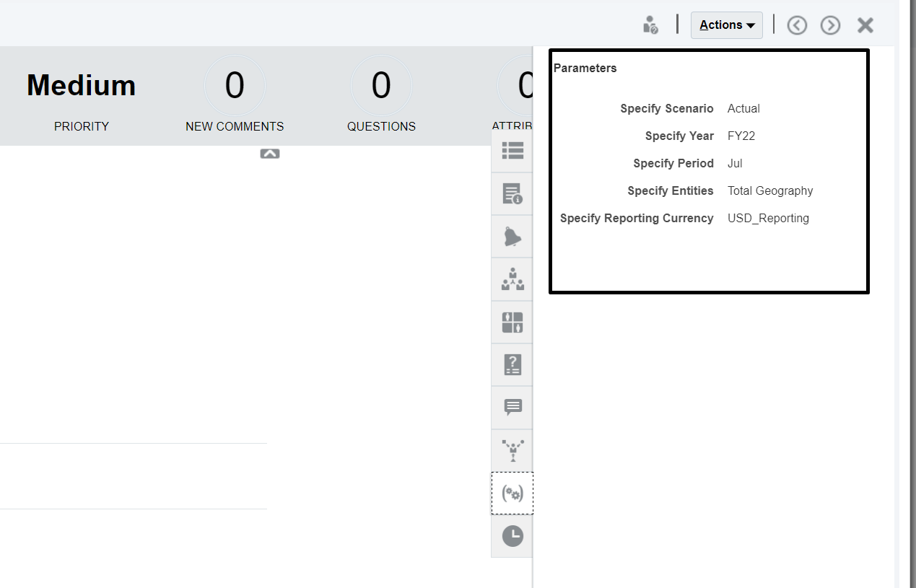Collapse the summary header using the chevron
The image size is (916, 588).
point(269,153)
